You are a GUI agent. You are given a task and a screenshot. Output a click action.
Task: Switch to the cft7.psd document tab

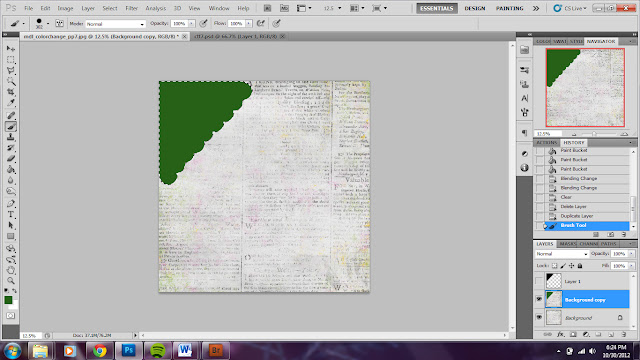pyautogui.click(x=236, y=36)
